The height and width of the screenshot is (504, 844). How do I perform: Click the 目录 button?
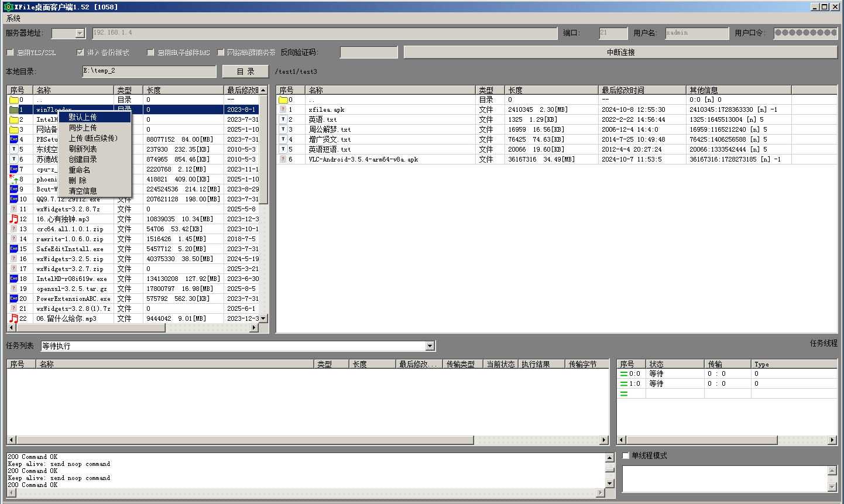click(245, 71)
